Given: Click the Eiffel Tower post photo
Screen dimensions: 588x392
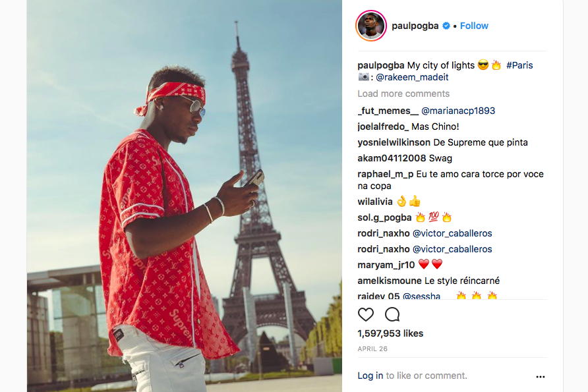Looking at the screenshot, I should pyautogui.click(x=184, y=196).
